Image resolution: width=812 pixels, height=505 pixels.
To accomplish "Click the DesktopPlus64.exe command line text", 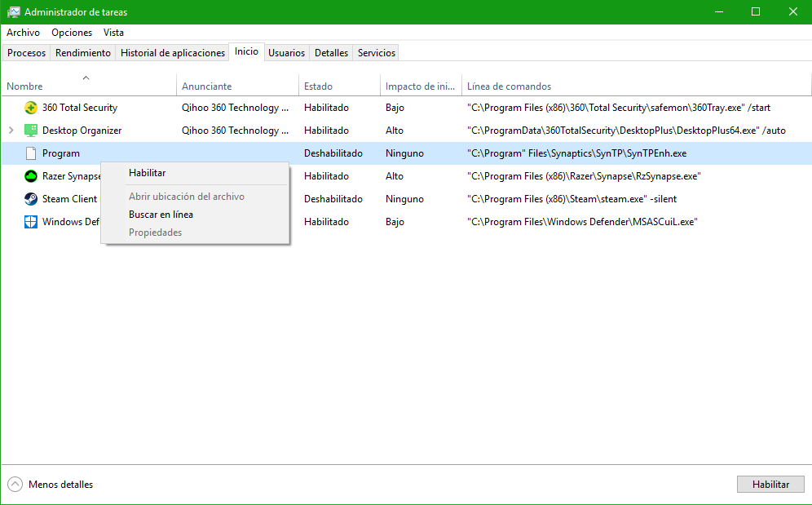I will (x=627, y=131).
